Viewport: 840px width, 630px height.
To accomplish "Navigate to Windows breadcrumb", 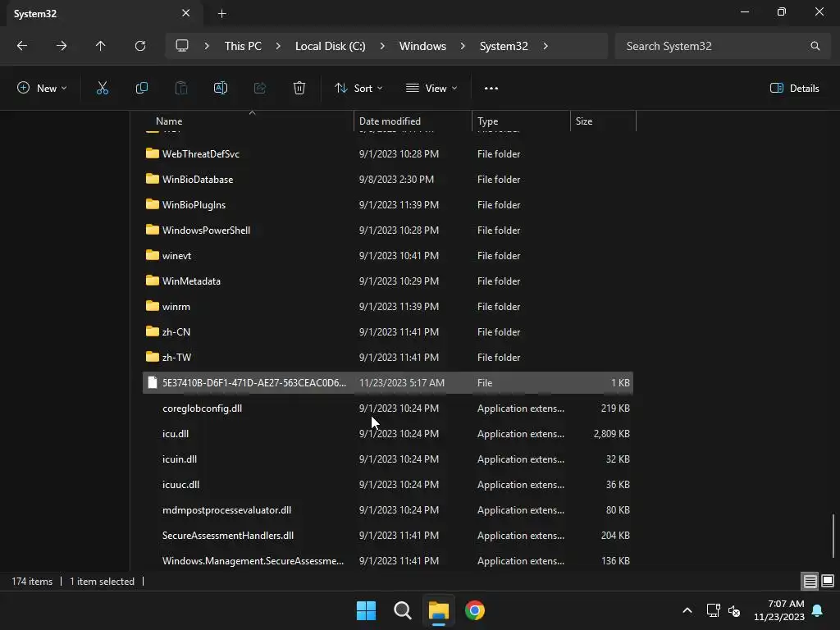I will [422, 46].
